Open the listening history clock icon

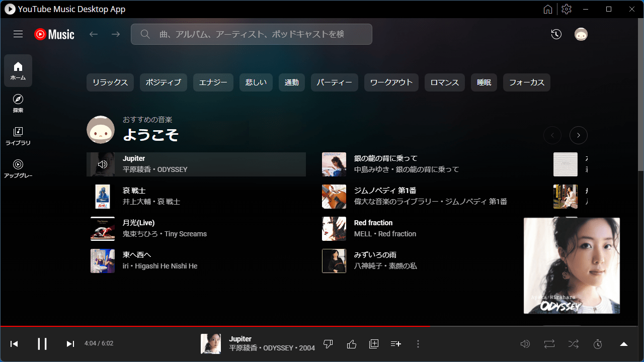pyautogui.click(x=556, y=34)
